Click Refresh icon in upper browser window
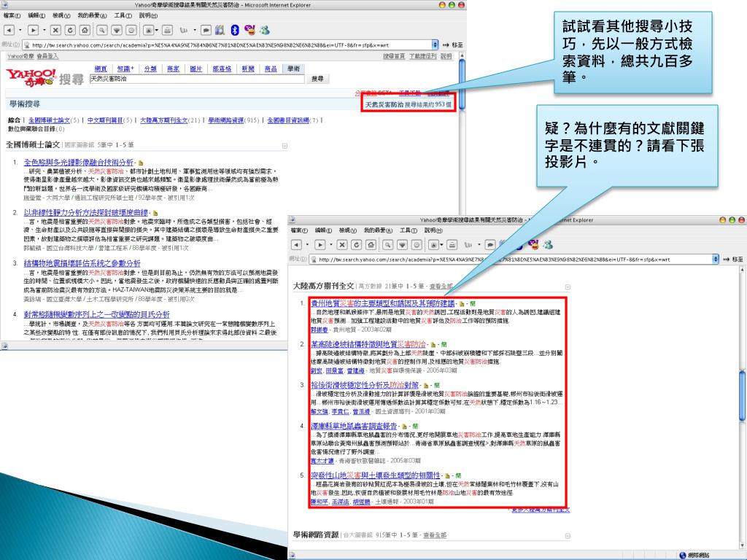The height and width of the screenshot is (560, 747). pyautogui.click(x=70, y=30)
